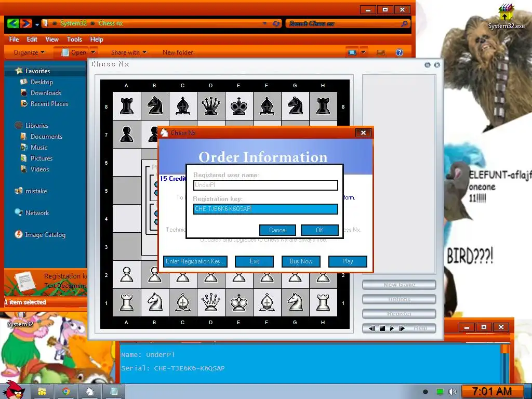Close the Chess Nx order dialog
532x399 pixels.
pos(363,132)
